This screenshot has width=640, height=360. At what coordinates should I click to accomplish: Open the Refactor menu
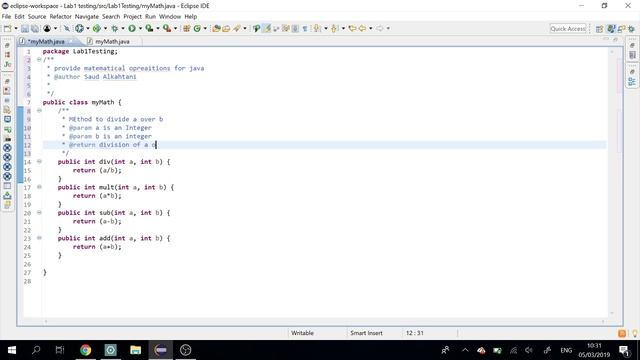[x=60, y=16]
